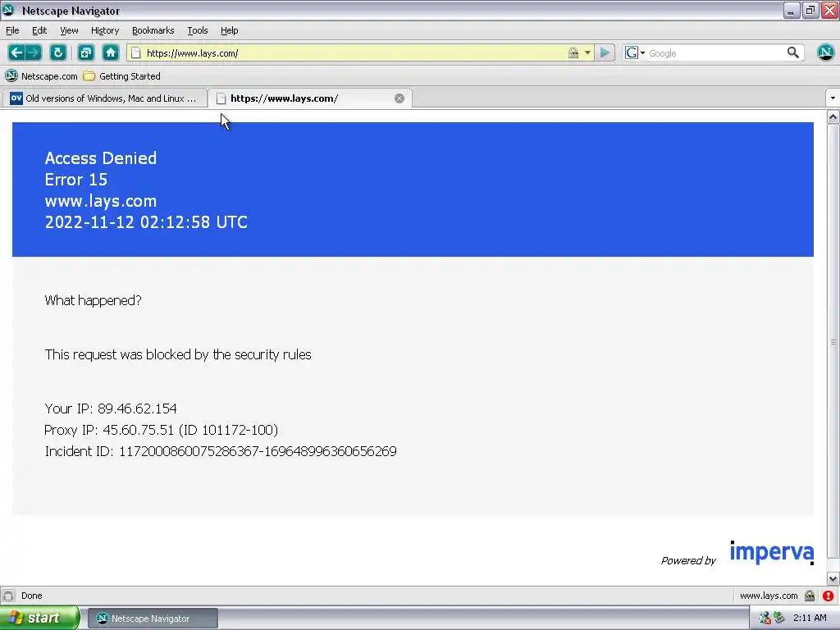Click the Netscape icon in title bar
Screen dimensions: 840x630
pos(9,10)
